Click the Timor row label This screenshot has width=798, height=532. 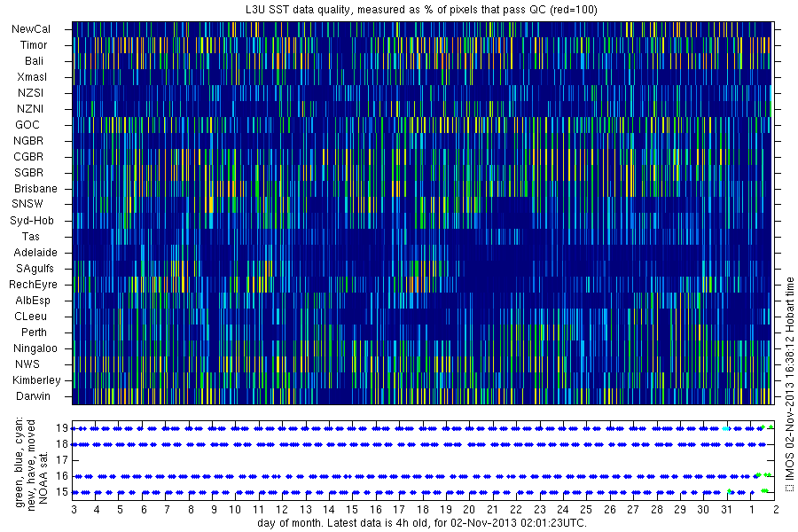pyautogui.click(x=34, y=45)
